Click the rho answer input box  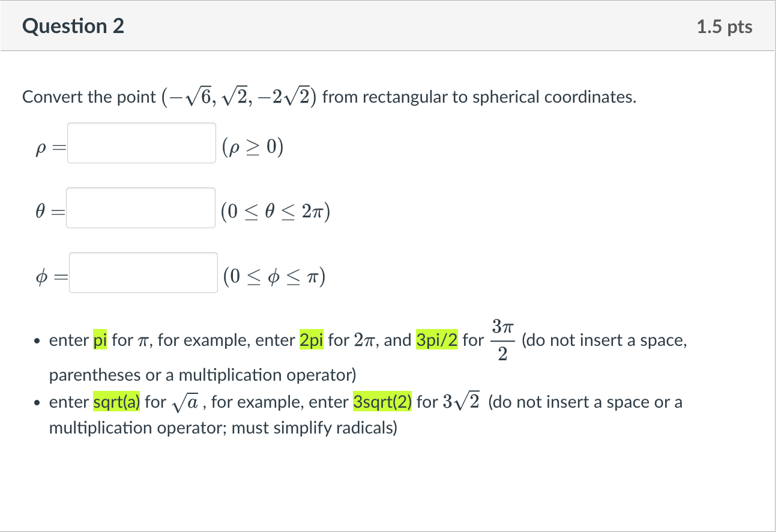tap(142, 143)
